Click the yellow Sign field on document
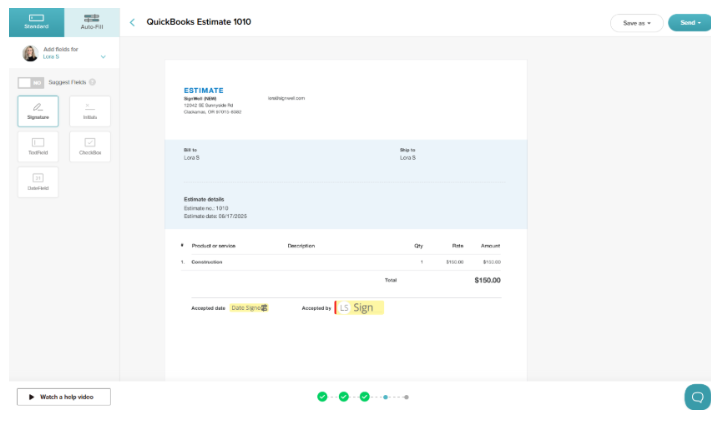 click(361, 308)
